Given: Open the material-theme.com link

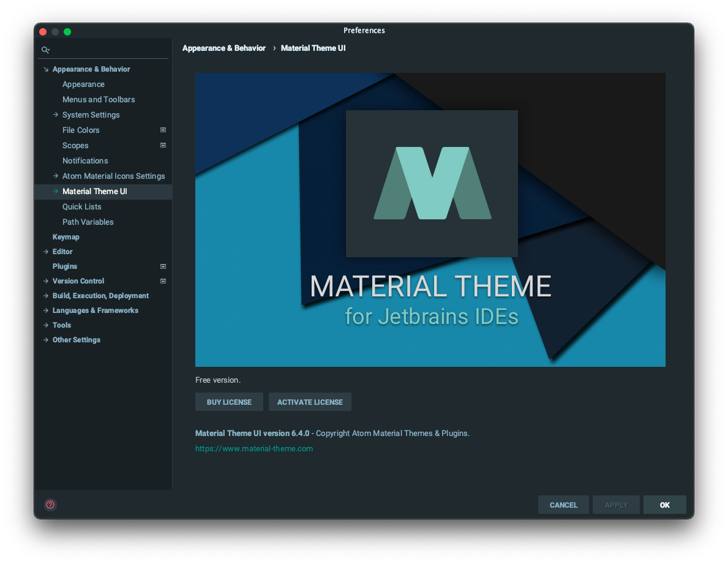Looking at the screenshot, I should 254,448.
